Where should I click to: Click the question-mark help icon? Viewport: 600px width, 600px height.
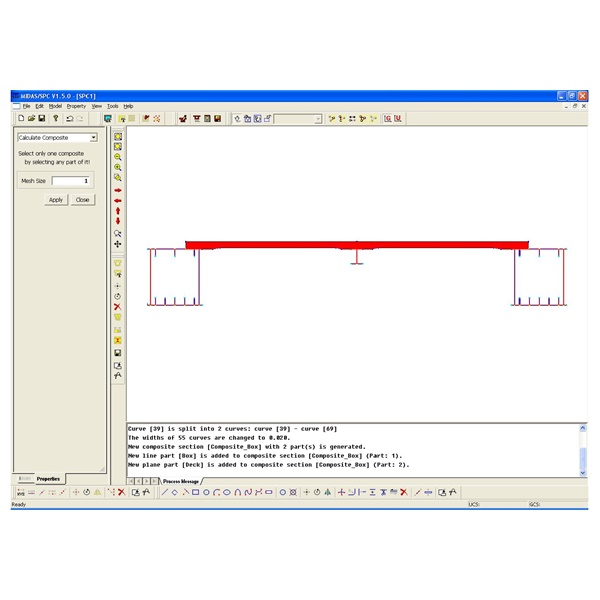click(56, 119)
